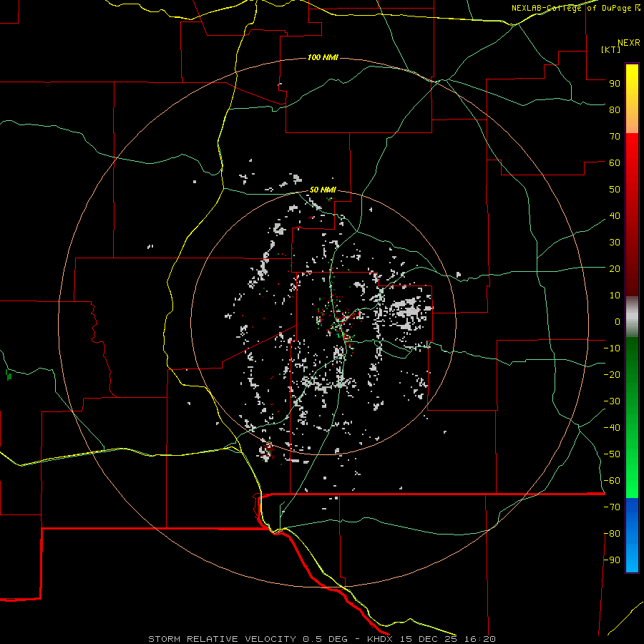
Task: Pick the "-10" scale label
Action: click(612, 348)
